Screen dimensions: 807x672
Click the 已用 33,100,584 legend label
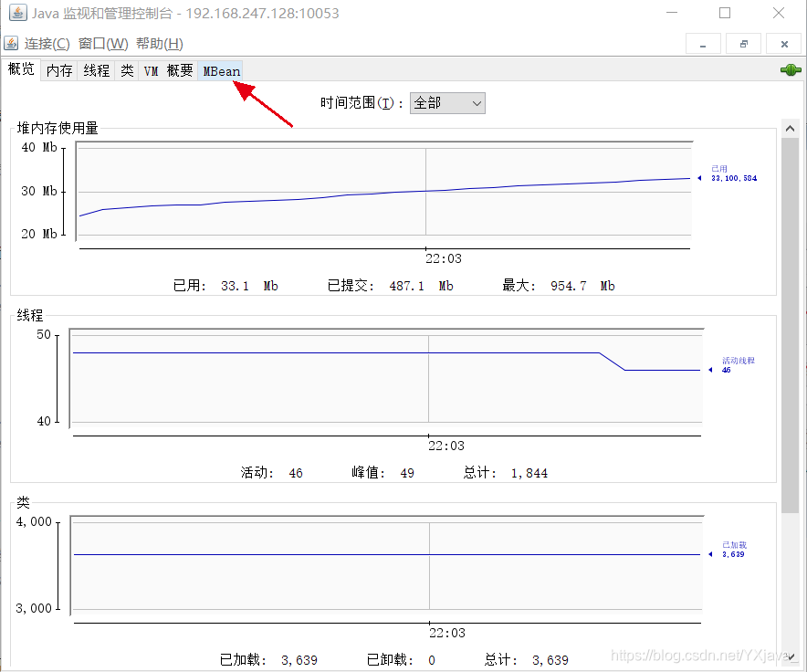pos(733,173)
